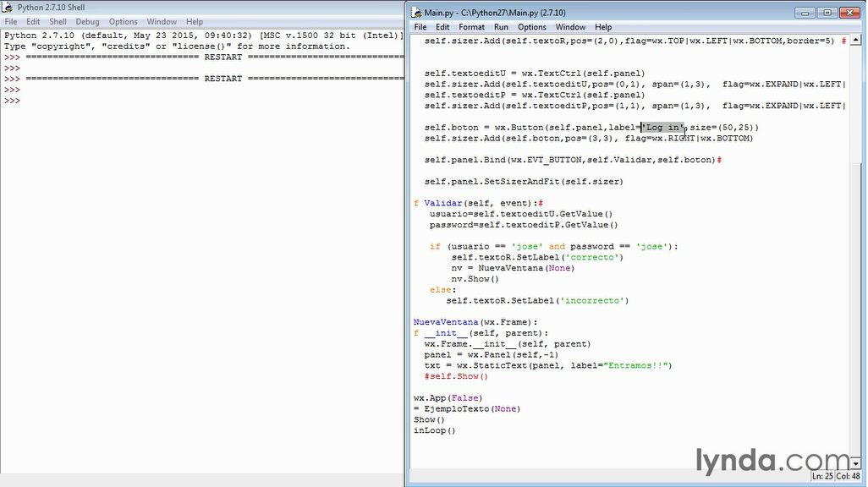Click the wx.App(False) line
868x487 pixels.
pyautogui.click(x=448, y=398)
